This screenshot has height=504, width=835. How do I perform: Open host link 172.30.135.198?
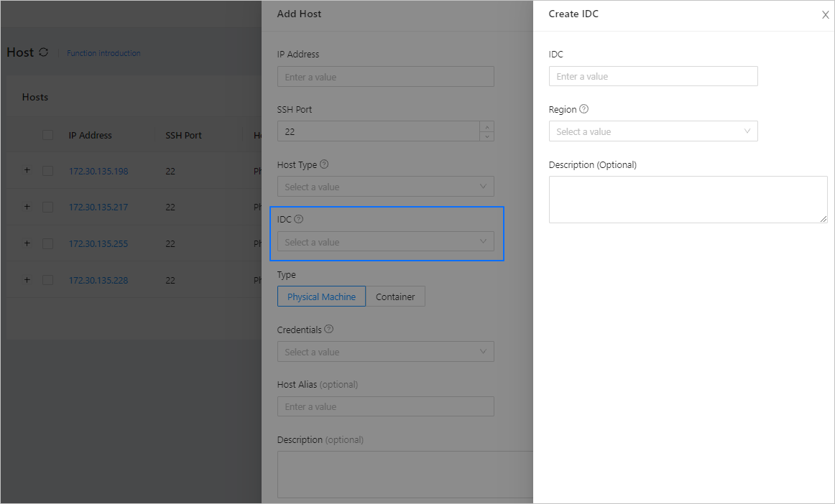[x=98, y=171]
